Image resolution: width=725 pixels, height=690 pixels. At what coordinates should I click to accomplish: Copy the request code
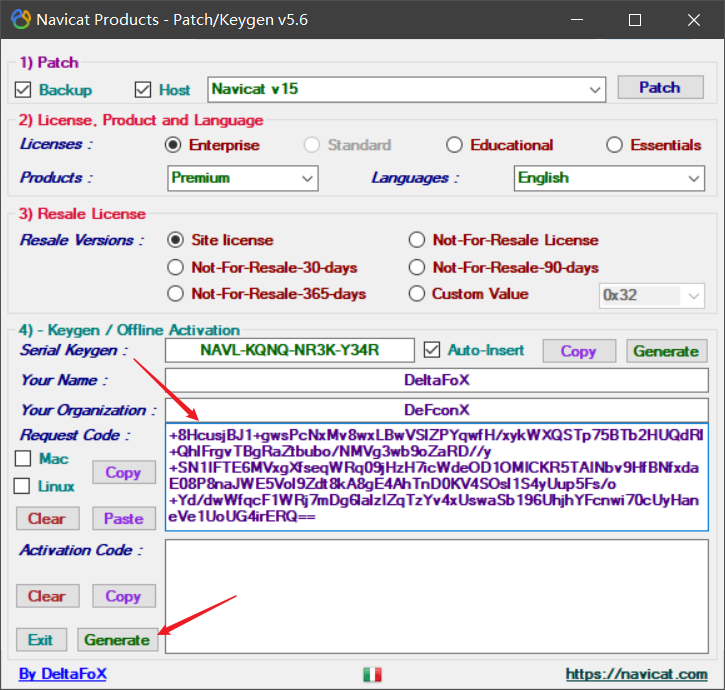pyautogui.click(x=123, y=472)
